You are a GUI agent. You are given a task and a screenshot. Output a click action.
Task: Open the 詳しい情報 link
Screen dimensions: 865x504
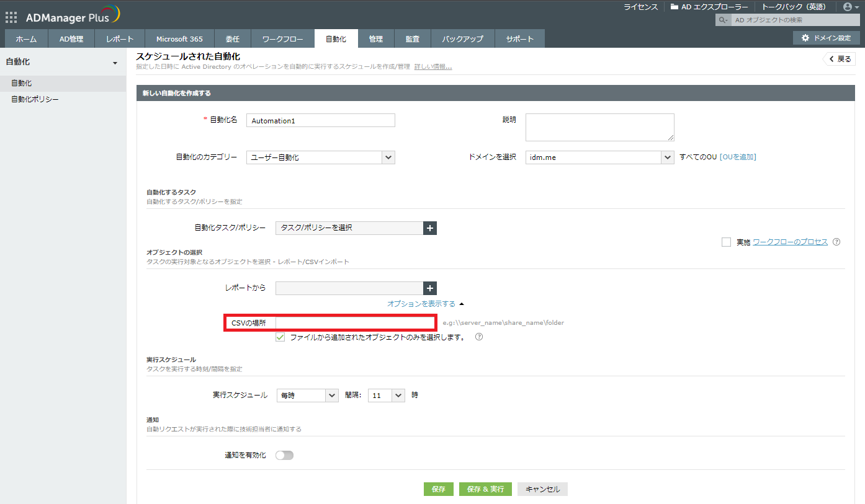(433, 66)
